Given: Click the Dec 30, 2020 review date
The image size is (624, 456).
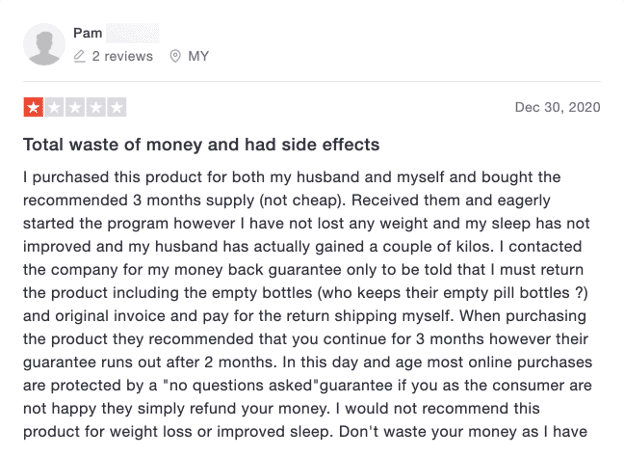Looking at the screenshot, I should point(558,107).
